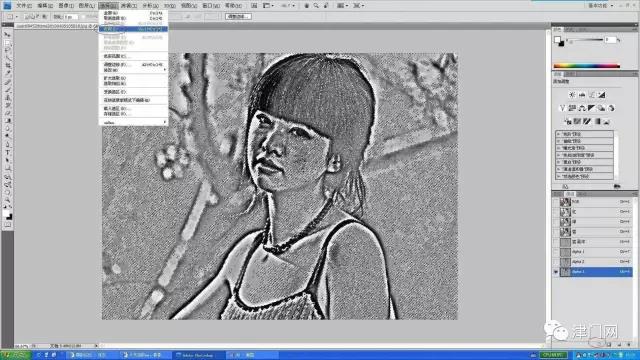Click the Photo Filter adjustment icon
Image resolution: width=640 pixels, height=360 pixels.
point(601,108)
